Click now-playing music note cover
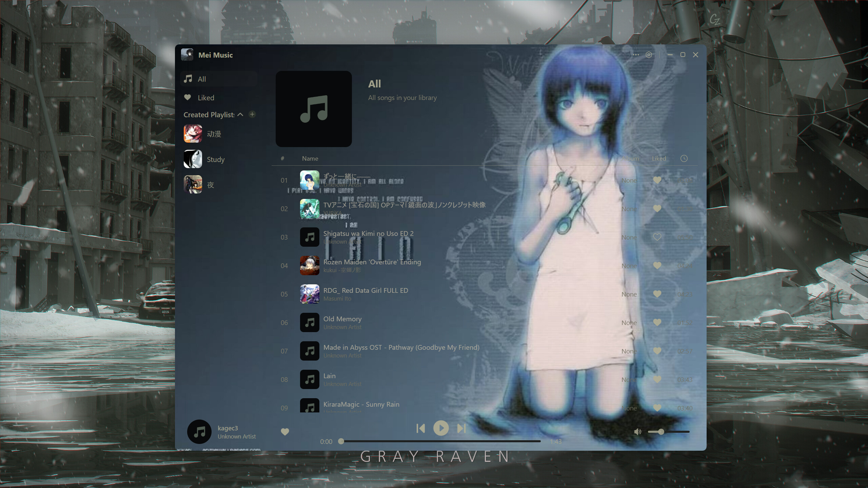Screen dimensions: 868x488 (x=199, y=432)
